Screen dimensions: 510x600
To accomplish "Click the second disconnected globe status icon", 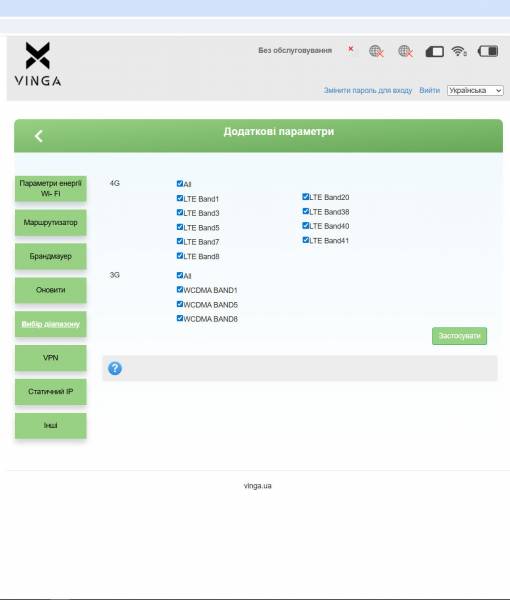I will tap(405, 51).
